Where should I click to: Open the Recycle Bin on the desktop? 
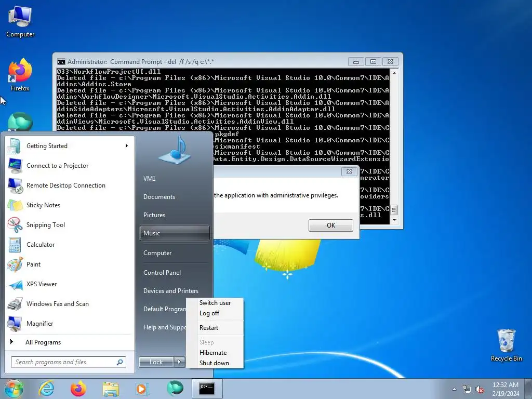click(506, 345)
